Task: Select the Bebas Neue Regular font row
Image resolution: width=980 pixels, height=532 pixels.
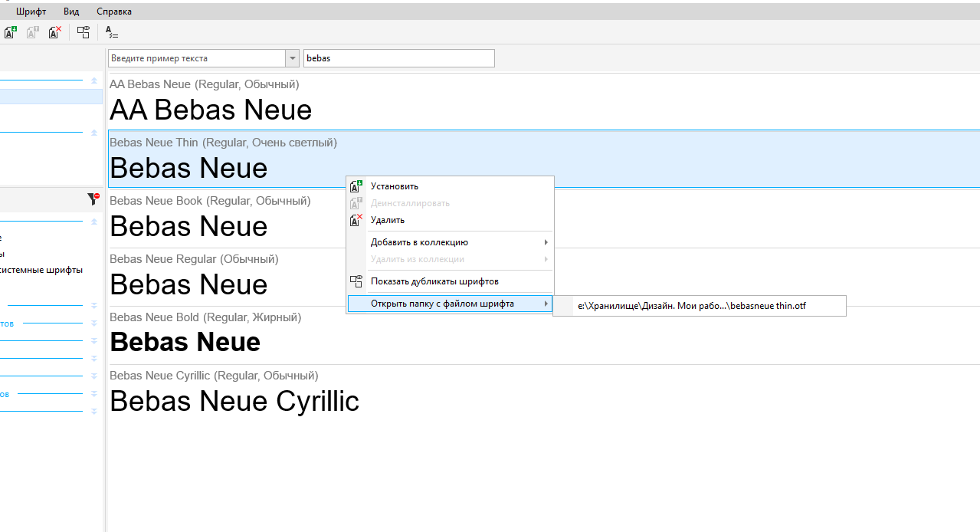Action: (x=544, y=276)
